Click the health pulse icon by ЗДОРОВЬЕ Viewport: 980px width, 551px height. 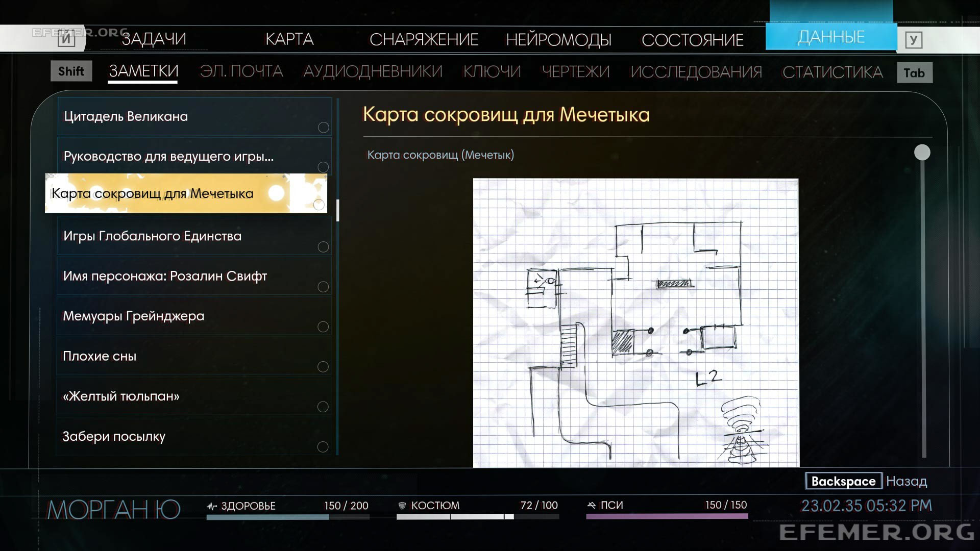tap(212, 506)
